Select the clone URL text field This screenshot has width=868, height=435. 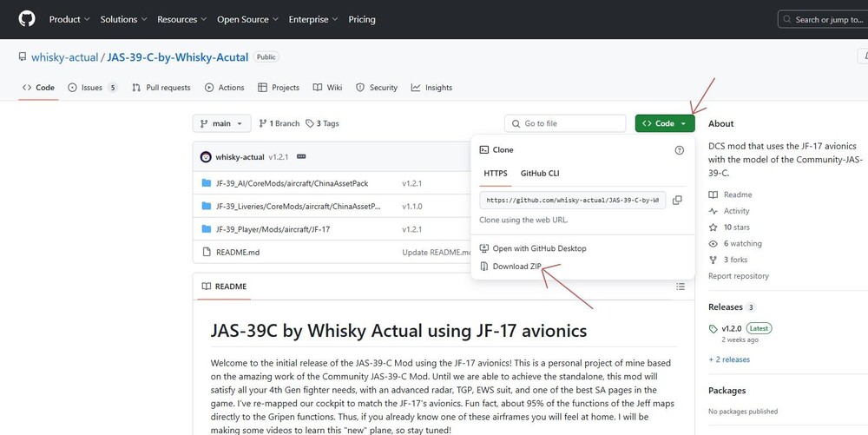pyautogui.click(x=573, y=201)
